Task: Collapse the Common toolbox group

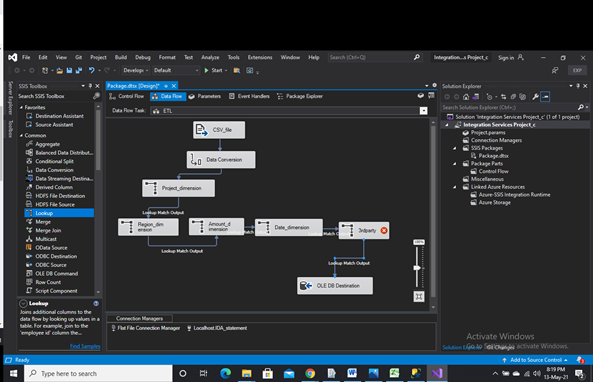Action: (21, 135)
